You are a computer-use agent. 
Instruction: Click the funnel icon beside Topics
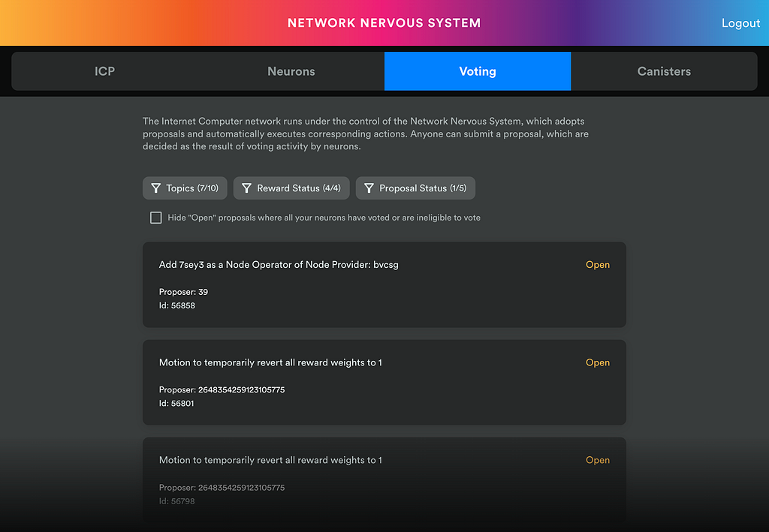point(156,188)
